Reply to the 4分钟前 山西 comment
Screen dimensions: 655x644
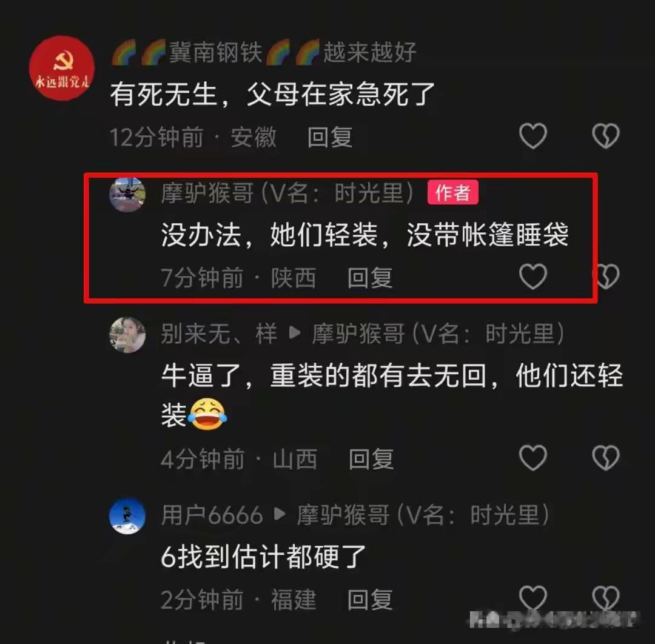click(x=371, y=459)
